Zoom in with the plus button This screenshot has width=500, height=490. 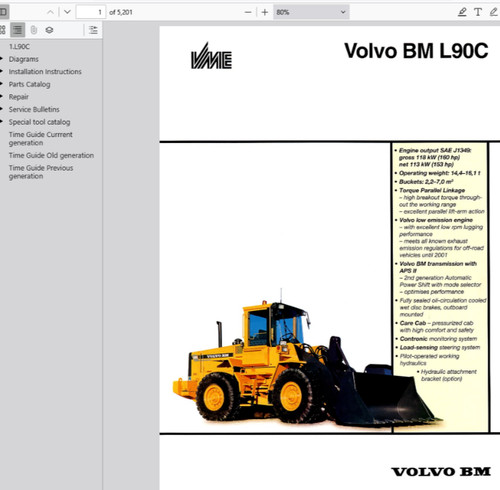(x=265, y=12)
